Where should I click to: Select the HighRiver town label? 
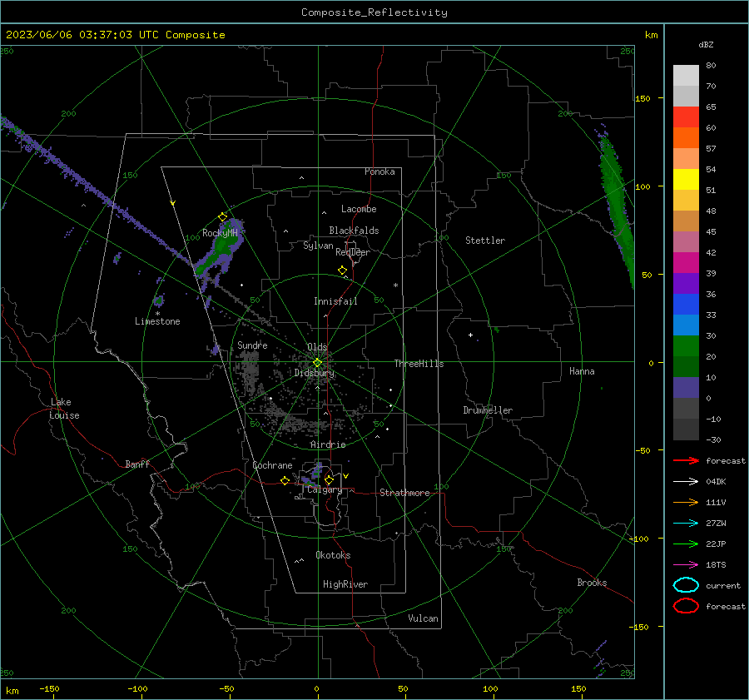tap(345, 584)
